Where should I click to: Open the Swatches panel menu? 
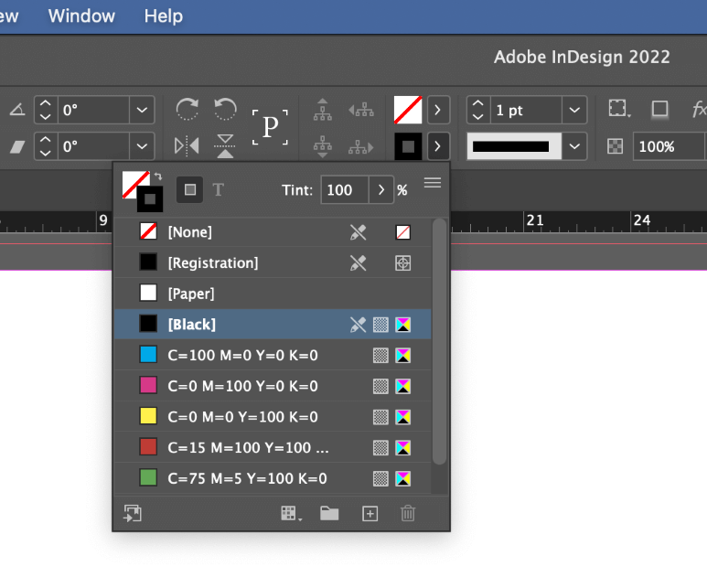coord(433,183)
